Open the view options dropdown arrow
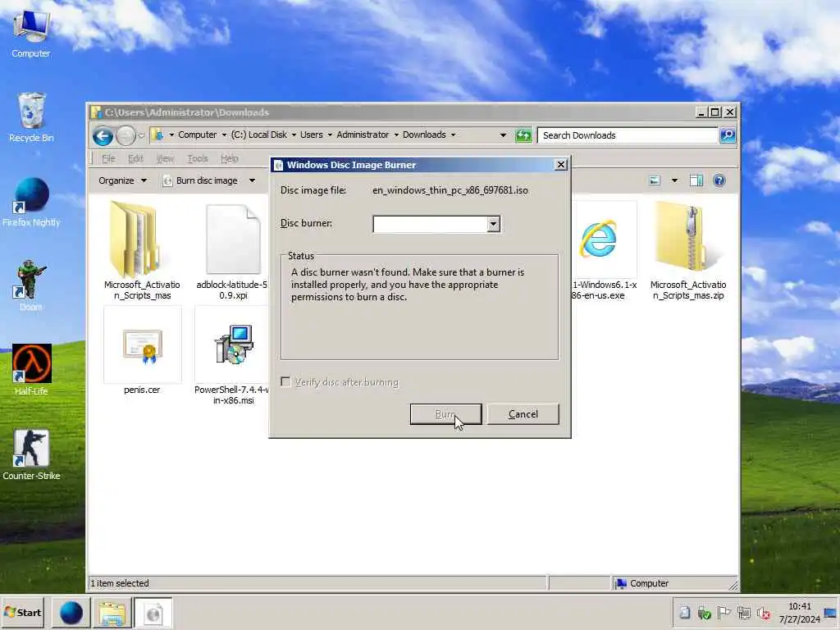840x630 pixels. click(674, 180)
